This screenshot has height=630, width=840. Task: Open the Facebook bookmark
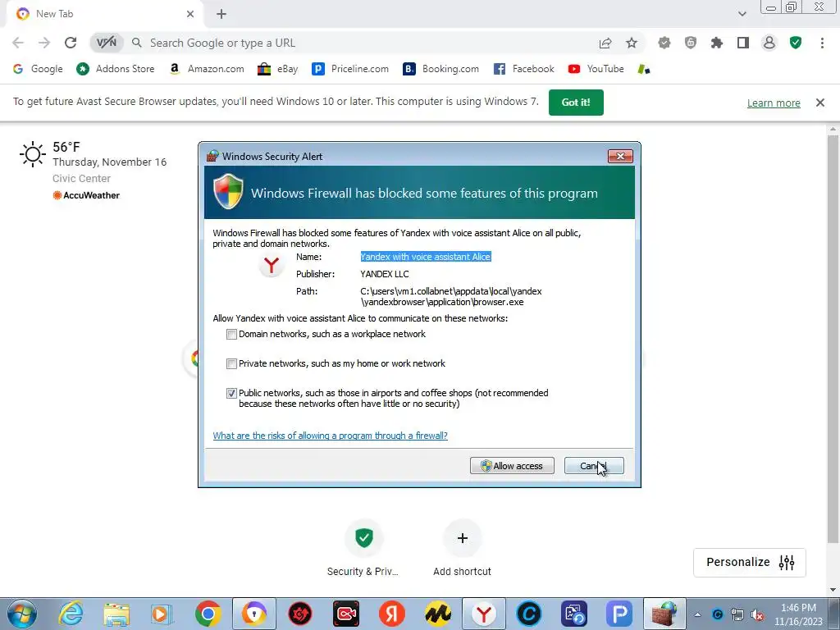pyautogui.click(x=524, y=69)
